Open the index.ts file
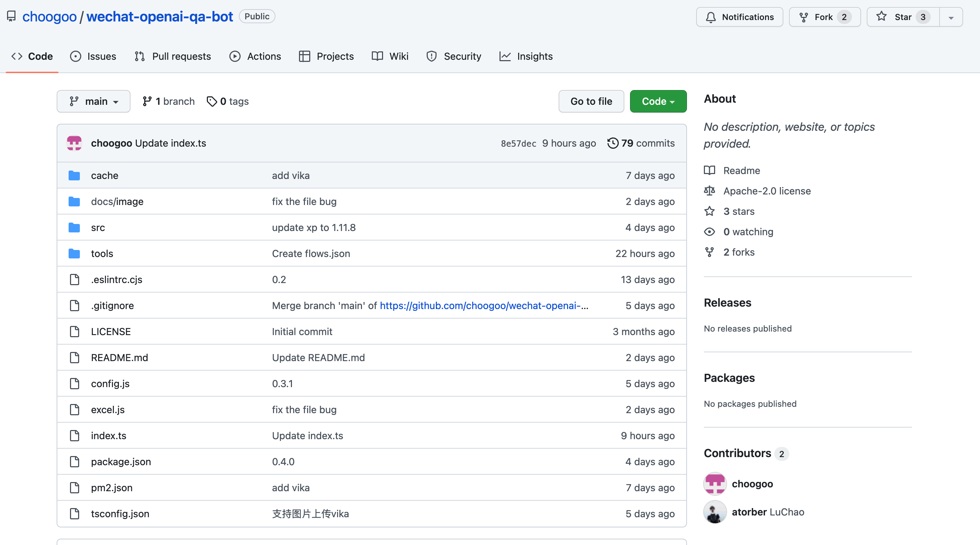 [x=109, y=435]
